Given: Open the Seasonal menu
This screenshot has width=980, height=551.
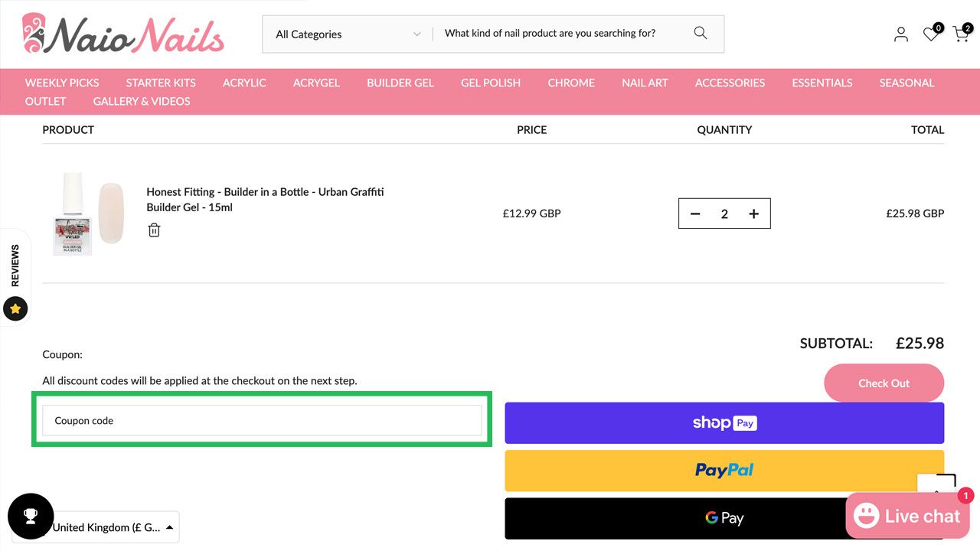Looking at the screenshot, I should (x=906, y=83).
